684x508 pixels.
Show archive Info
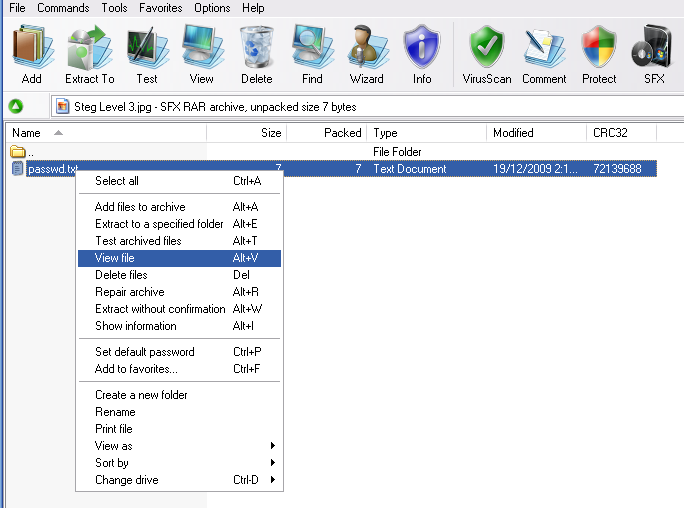(x=422, y=54)
